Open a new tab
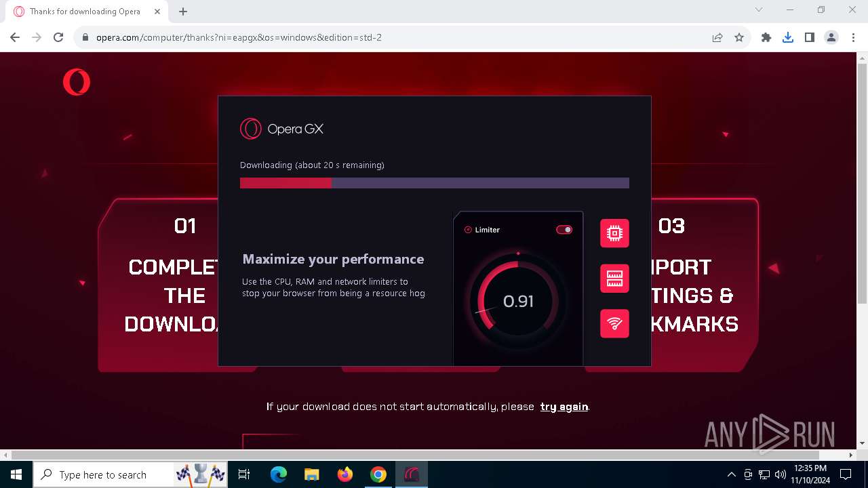Image resolution: width=868 pixels, height=488 pixels. pos(183,12)
